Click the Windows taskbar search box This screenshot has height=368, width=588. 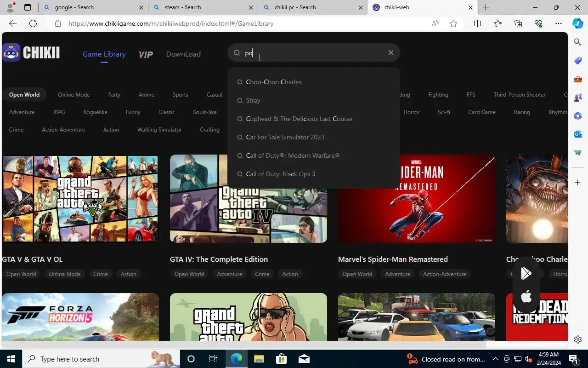101,359
